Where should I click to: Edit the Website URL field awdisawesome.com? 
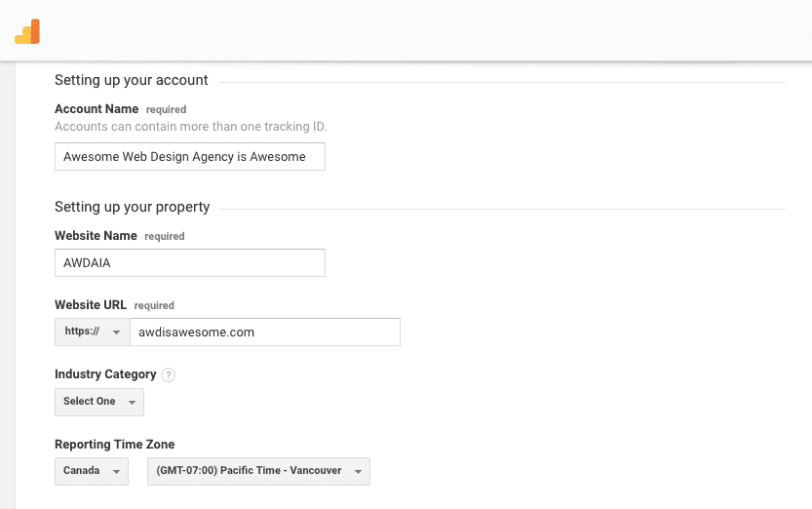265,332
